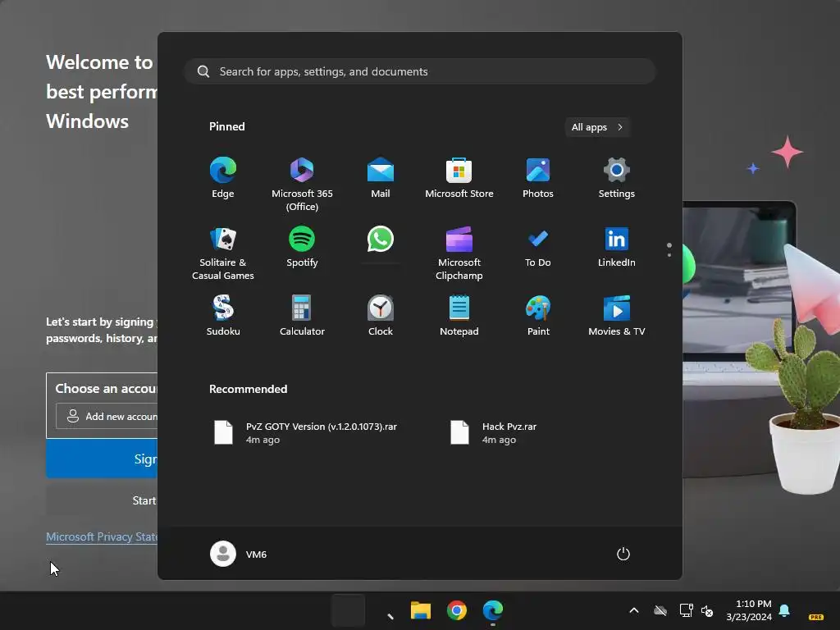Click the Start without button behind menu
The height and width of the screenshot is (630, 840).
click(102, 500)
